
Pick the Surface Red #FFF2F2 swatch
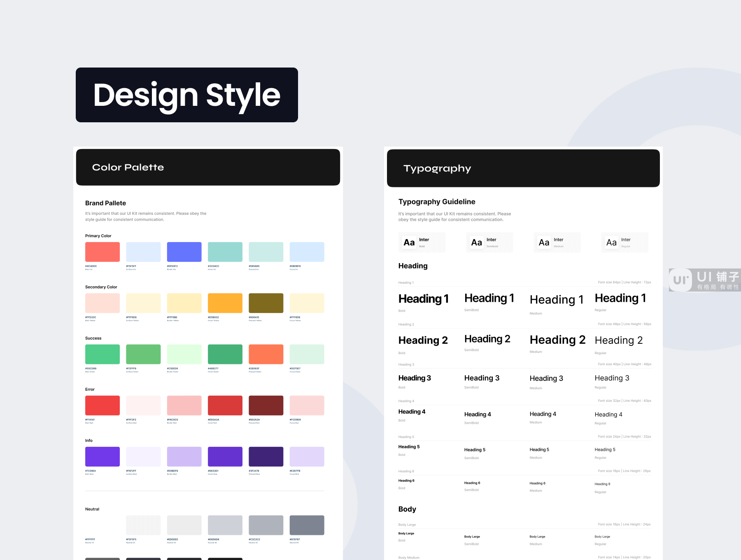point(143,406)
